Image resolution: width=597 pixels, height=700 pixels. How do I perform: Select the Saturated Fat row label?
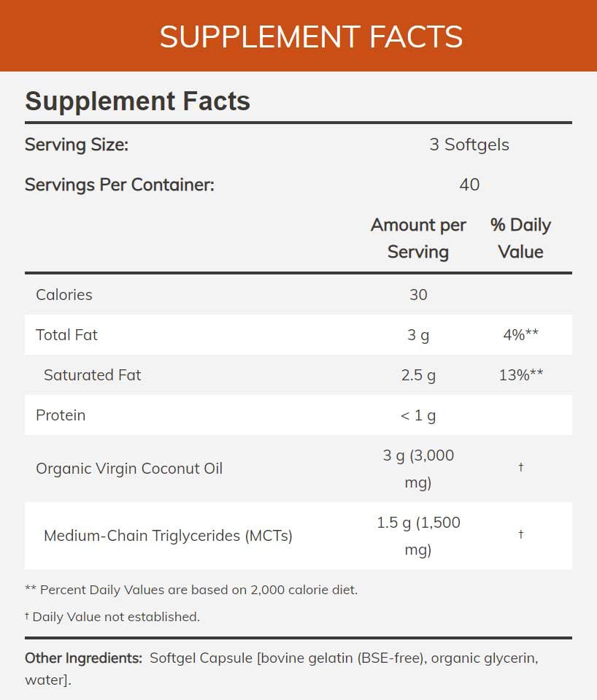(93, 375)
